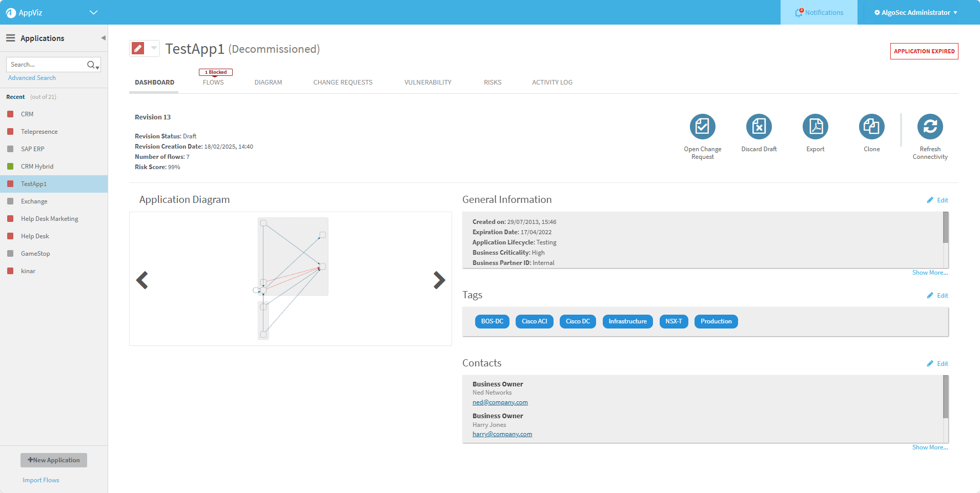Click the red pencil edit application icon
Screen dimensions: 980x493
[x=138, y=48]
